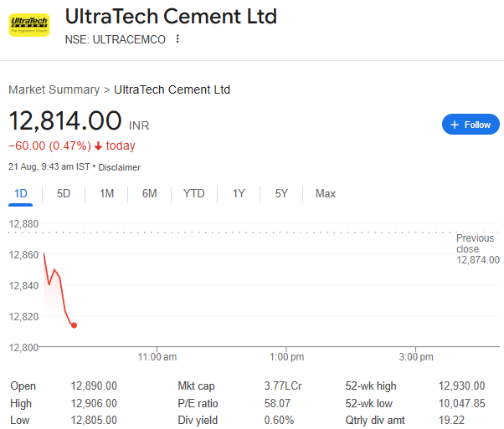The width and height of the screenshot is (504, 429).
Task: Click the red current price dot on chart
Action: coord(74,325)
